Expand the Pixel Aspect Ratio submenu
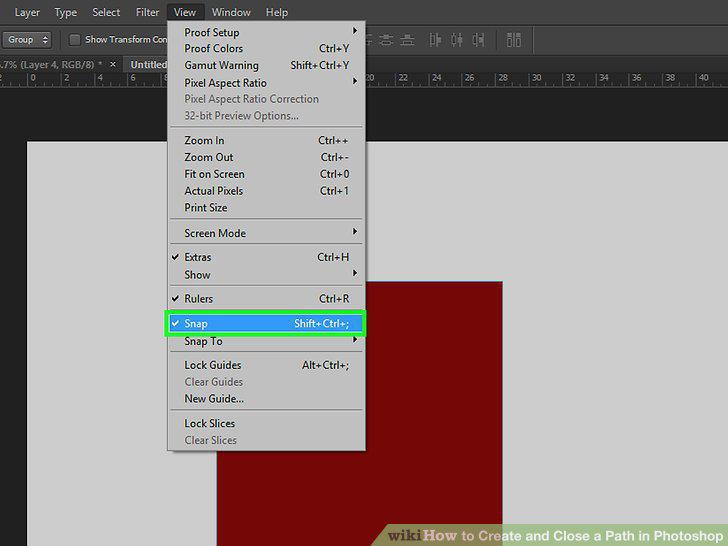Viewport: 728px width, 546px height. (266, 83)
